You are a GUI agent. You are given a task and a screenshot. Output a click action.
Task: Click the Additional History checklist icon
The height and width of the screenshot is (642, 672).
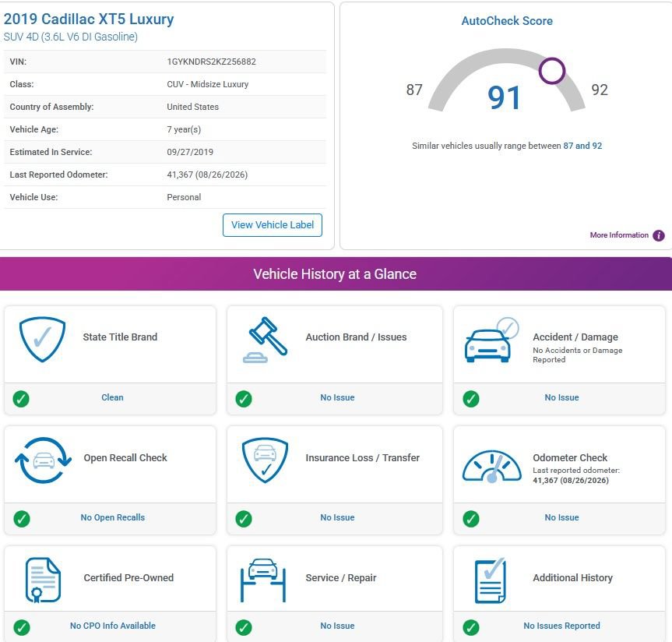491,580
